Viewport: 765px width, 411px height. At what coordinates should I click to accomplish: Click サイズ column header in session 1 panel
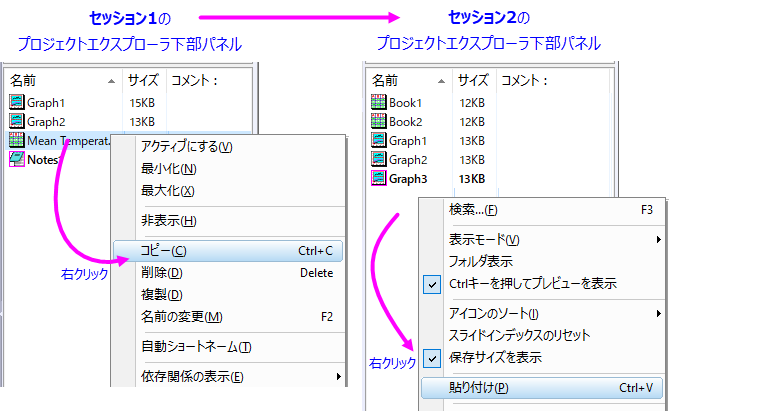(144, 81)
